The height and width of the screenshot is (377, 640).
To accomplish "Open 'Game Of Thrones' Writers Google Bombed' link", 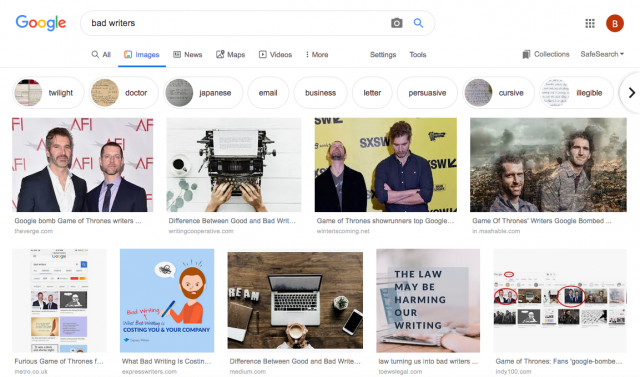I will coord(542,221).
